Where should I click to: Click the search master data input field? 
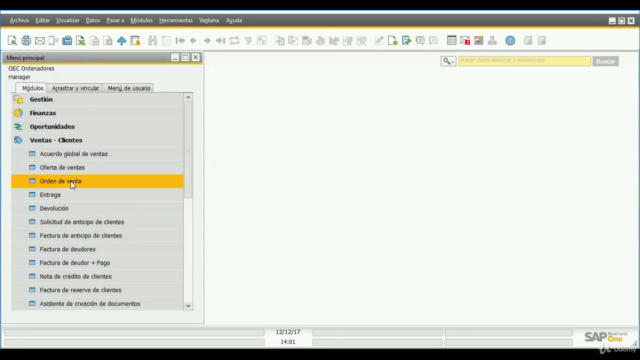coord(524,61)
